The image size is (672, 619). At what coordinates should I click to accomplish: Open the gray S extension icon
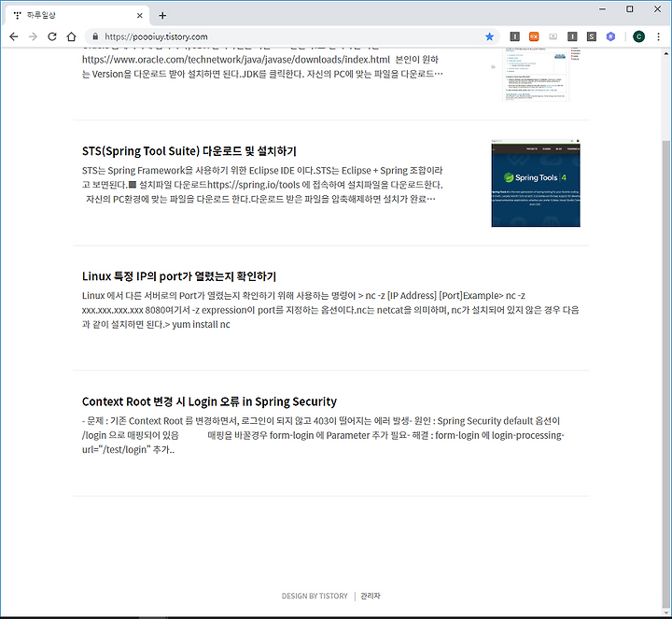coord(592,36)
